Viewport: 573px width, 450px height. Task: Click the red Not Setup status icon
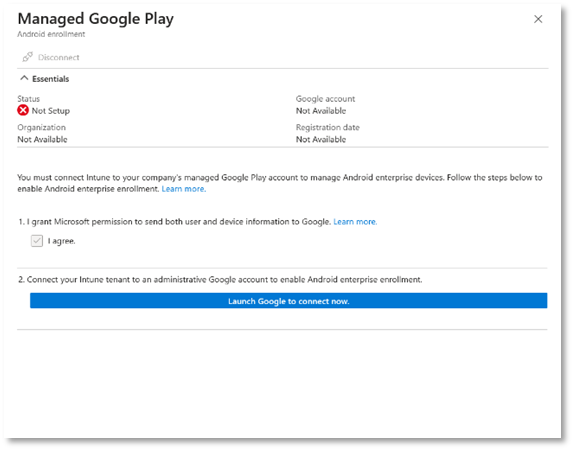point(23,110)
